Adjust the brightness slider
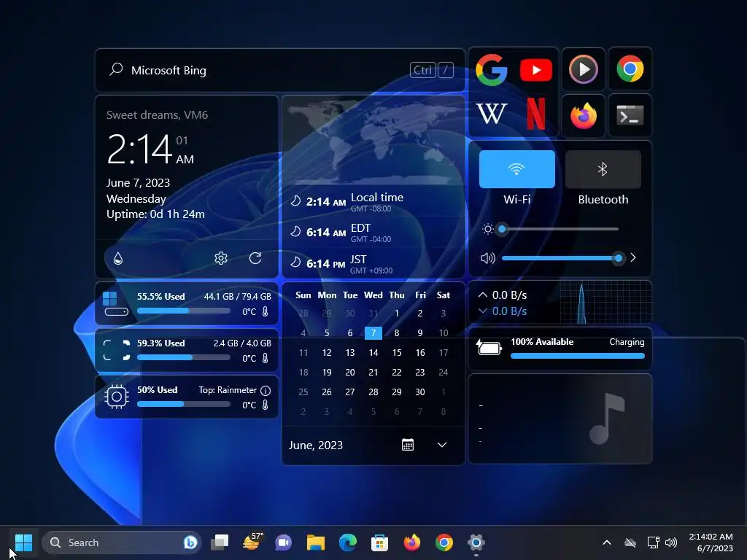 (560, 229)
